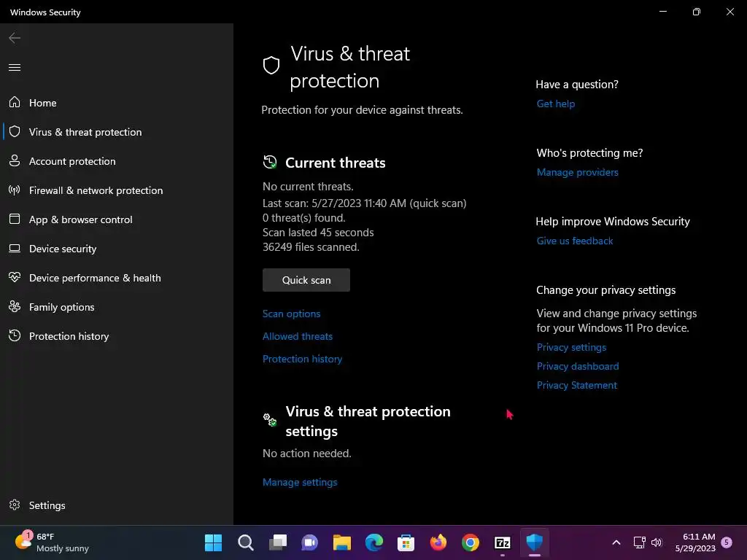Screen dimensions: 747x560
Task: Launch Firefox from taskbar
Action: pos(438,542)
